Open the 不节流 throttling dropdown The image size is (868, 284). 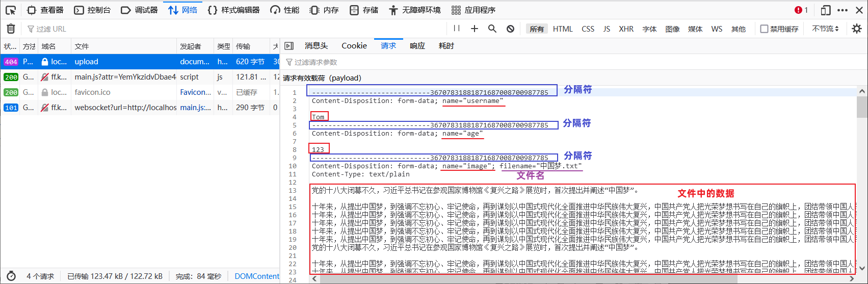click(825, 29)
